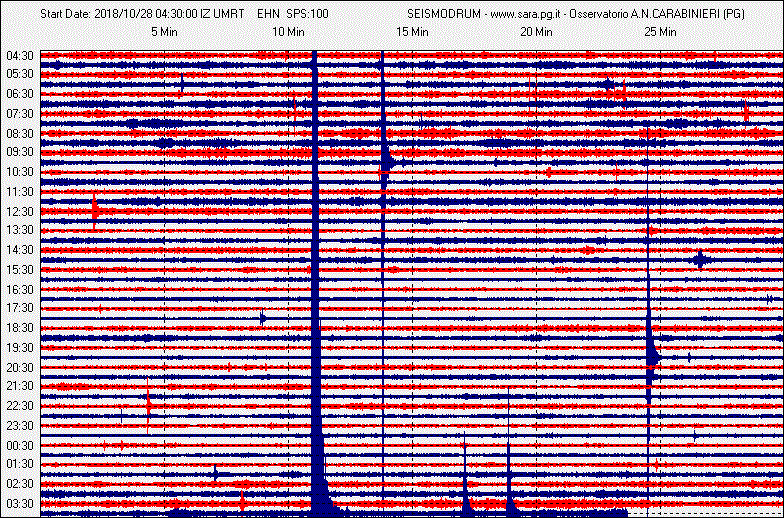
Task: Click the 03:30 row time label
Action: tap(21, 503)
